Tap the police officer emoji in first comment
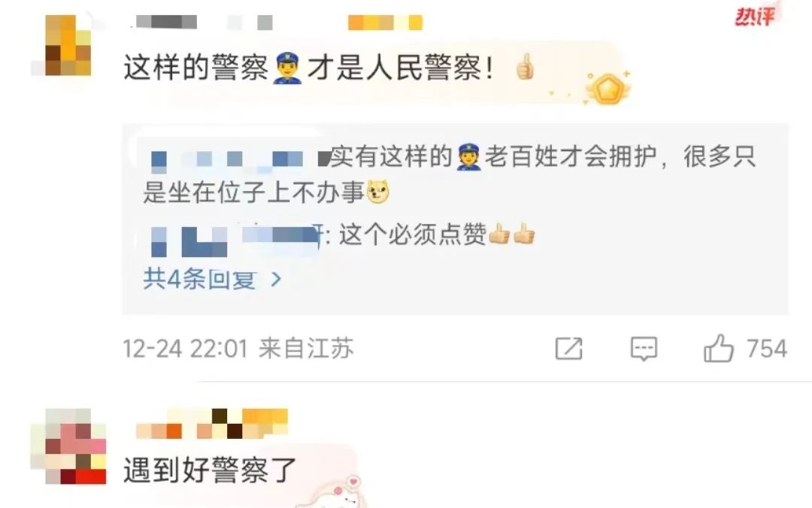 coord(287,69)
